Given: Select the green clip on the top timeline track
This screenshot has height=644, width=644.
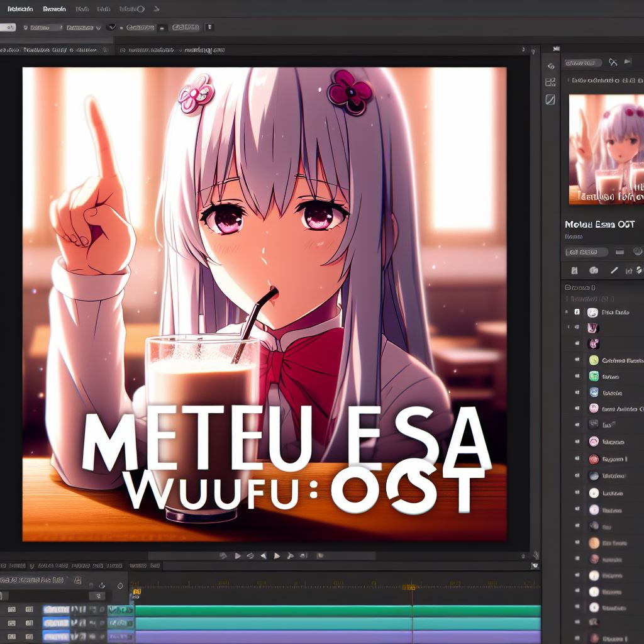Looking at the screenshot, I should [x=338, y=610].
